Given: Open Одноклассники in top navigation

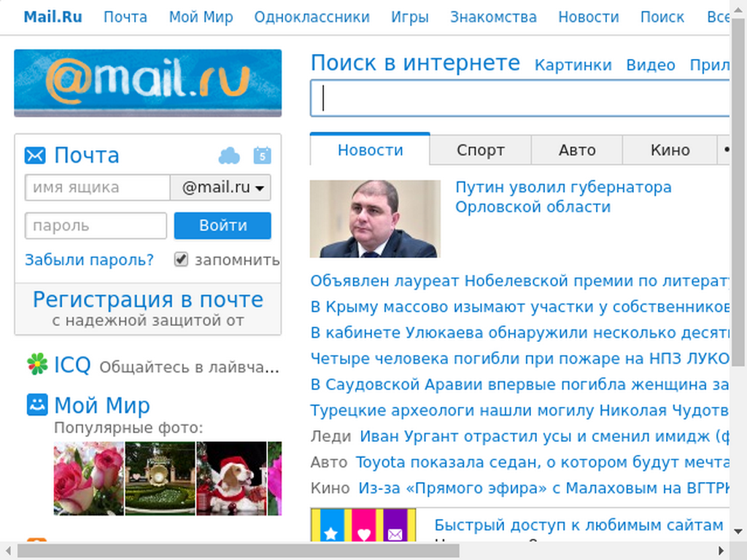Looking at the screenshot, I should point(312,17).
